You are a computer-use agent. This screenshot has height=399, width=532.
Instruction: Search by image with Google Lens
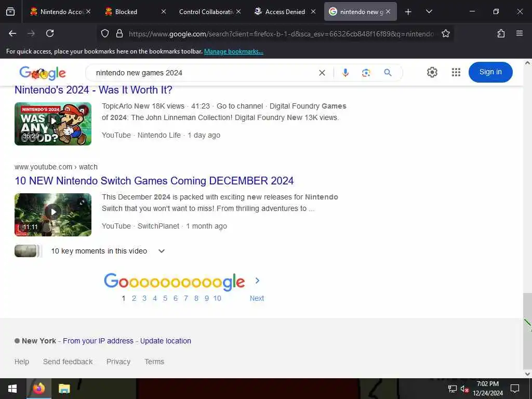(366, 73)
